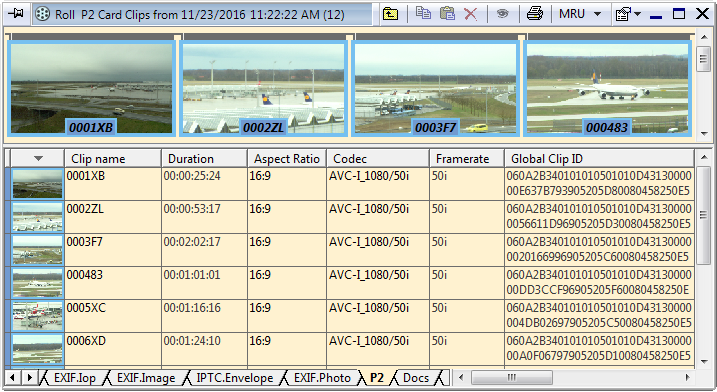Select the 0005XC row thumbnail
Screen dimensions: 717x392
tap(37, 316)
